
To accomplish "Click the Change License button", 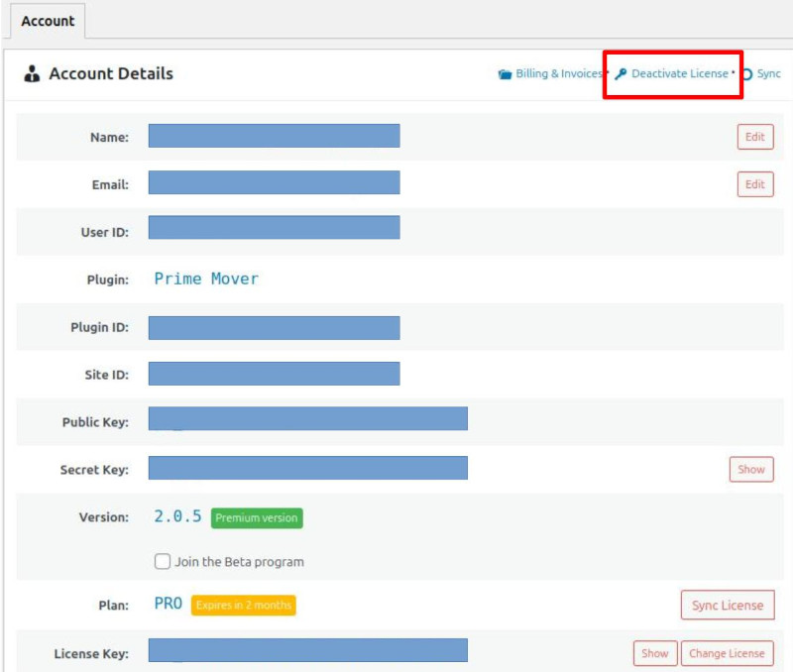I will 727,653.
